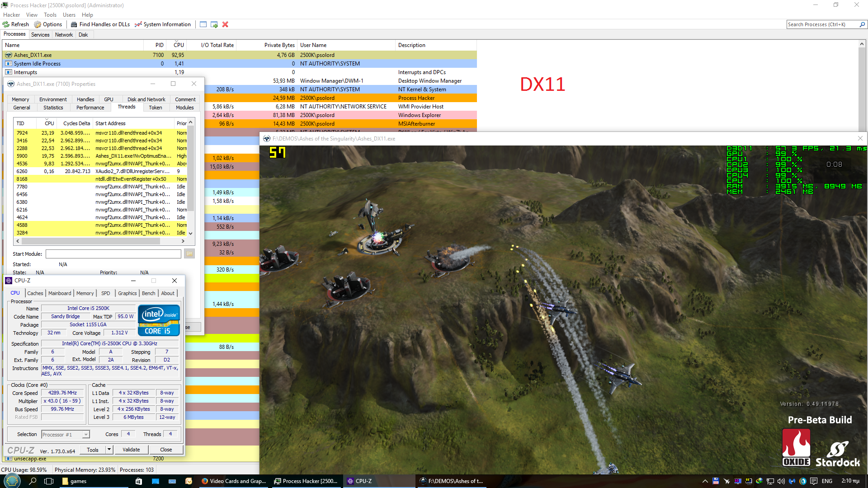
Task: Click the floppy disk tray icon
Action: (716, 481)
